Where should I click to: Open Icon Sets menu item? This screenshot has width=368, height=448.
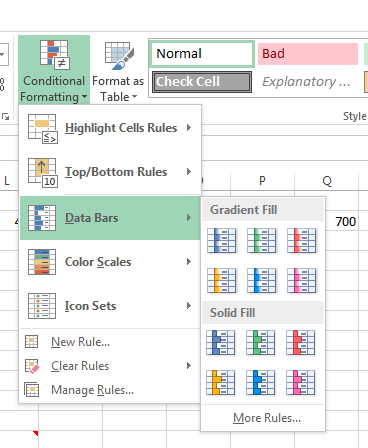[110, 306]
